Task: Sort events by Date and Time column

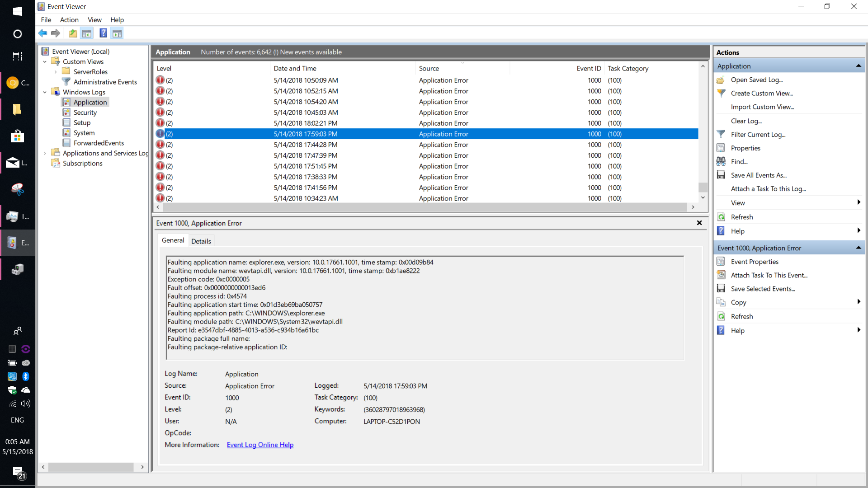Action: tap(295, 68)
